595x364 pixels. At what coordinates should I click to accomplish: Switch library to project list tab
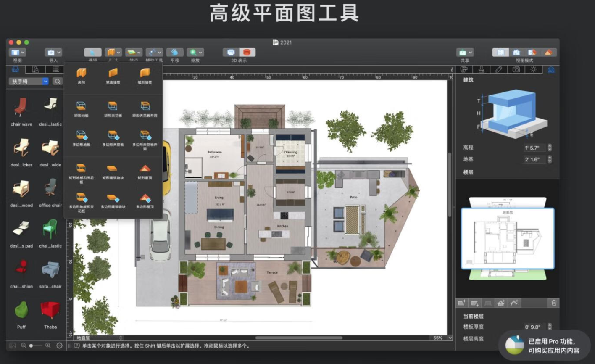[55, 69]
